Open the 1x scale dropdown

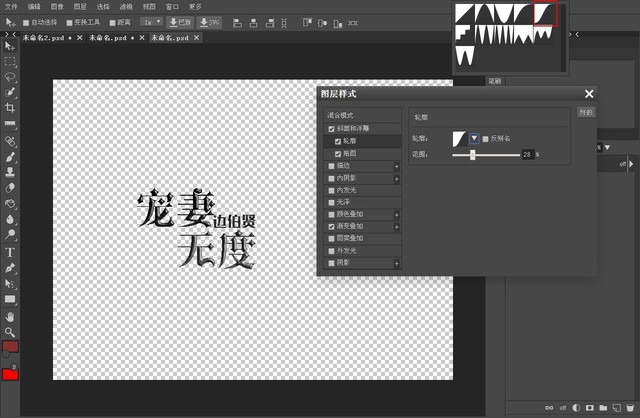click(x=151, y=21)
